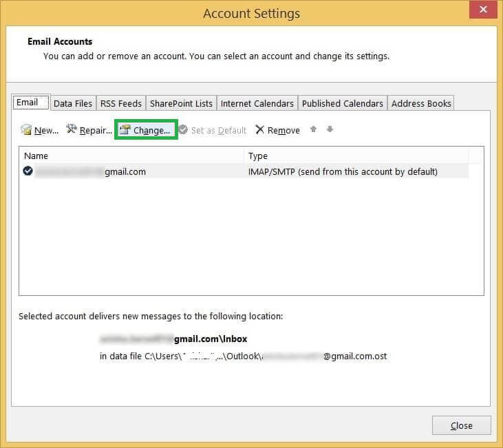Switch to the RSS Feeds tab
The image size is (503, 448).
click(121, 103)
